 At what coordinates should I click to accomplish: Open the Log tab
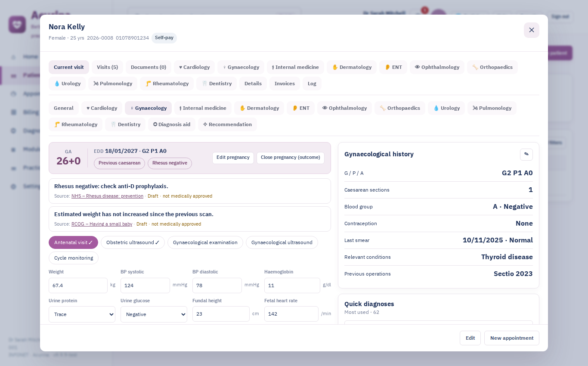point(312,84)
